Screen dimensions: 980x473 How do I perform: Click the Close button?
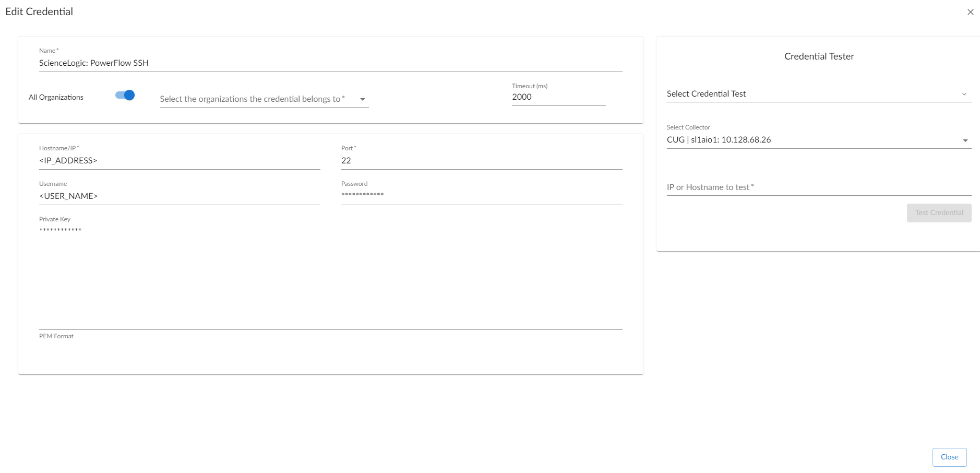pos(949,457)
